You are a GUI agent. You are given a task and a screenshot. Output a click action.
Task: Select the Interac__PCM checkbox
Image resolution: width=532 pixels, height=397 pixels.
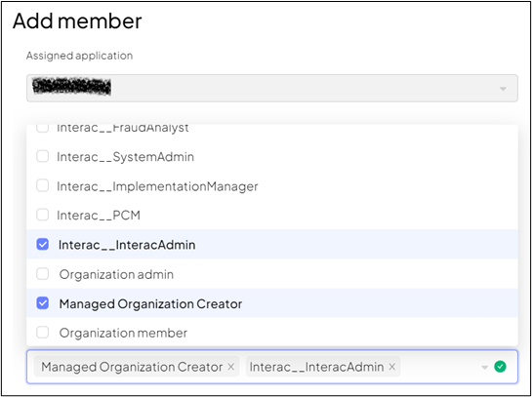point(42,215)
